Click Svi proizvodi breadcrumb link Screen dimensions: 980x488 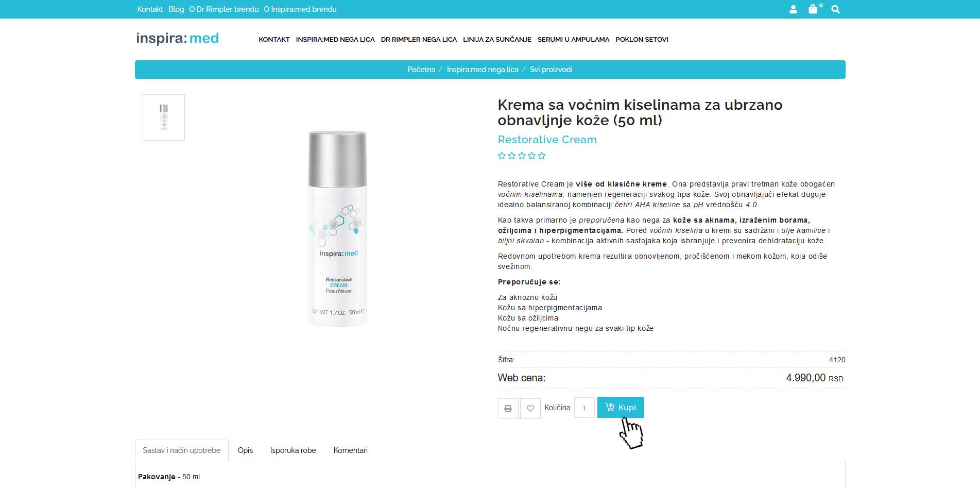coord(551,70)
